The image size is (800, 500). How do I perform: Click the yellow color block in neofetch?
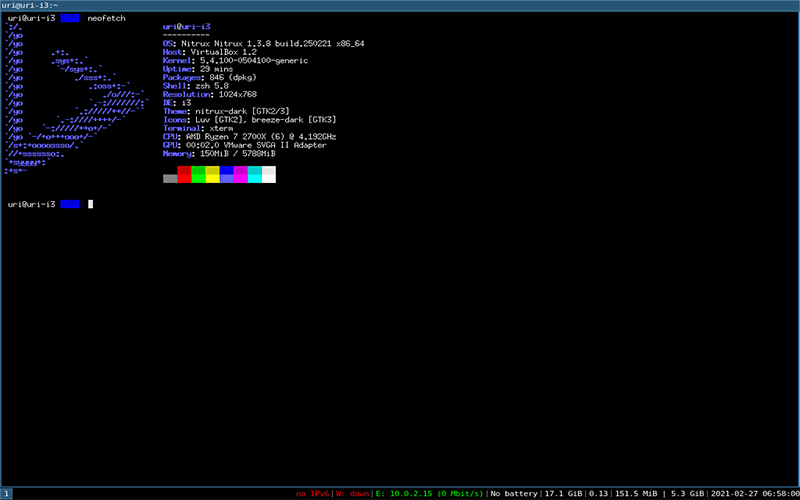click(212, 175)
